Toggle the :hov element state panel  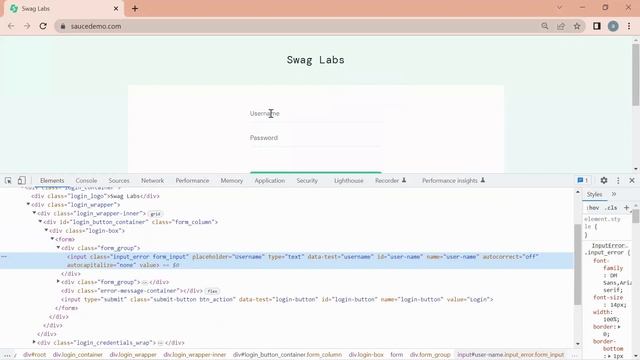pyautogui.click(x=593, y=208)
